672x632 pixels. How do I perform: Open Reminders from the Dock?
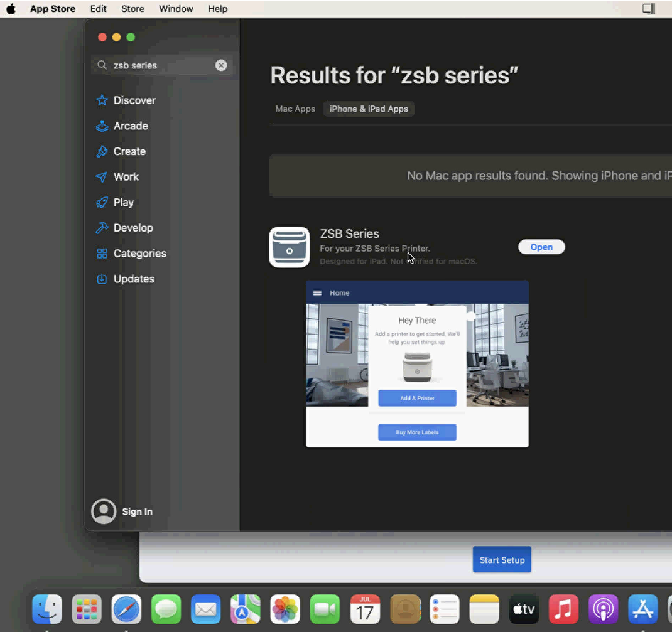click(x=445, y=609)
